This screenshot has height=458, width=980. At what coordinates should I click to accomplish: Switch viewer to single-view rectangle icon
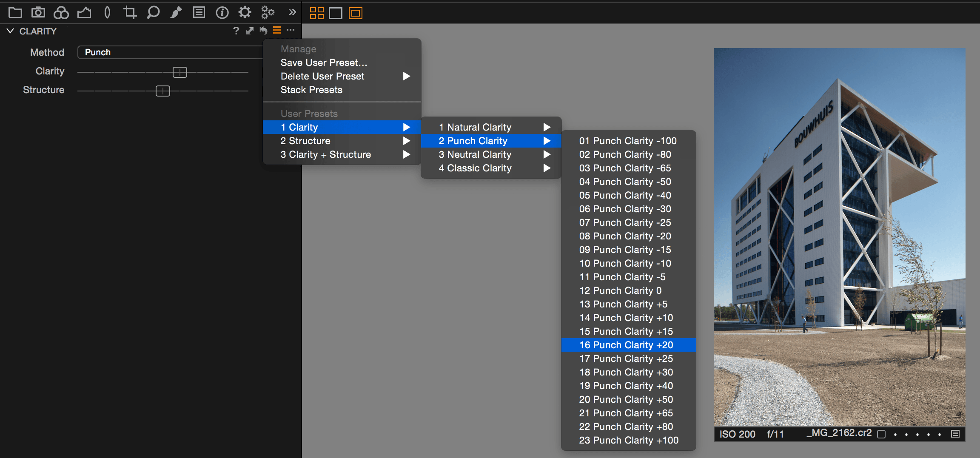pyautogui.click(x=336, y=13)
